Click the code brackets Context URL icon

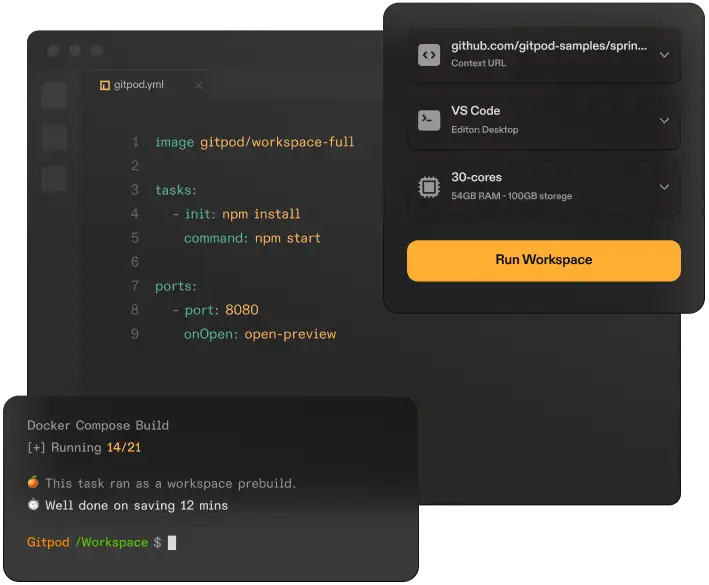[x=429, y=55]
